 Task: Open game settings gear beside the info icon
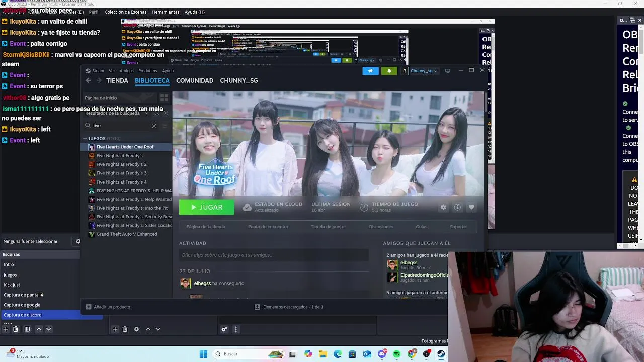[443, 207]
